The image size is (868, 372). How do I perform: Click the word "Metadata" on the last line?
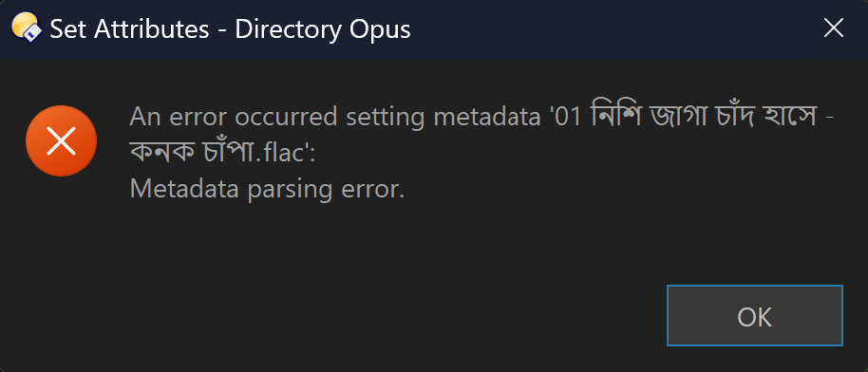pos(184,190)
